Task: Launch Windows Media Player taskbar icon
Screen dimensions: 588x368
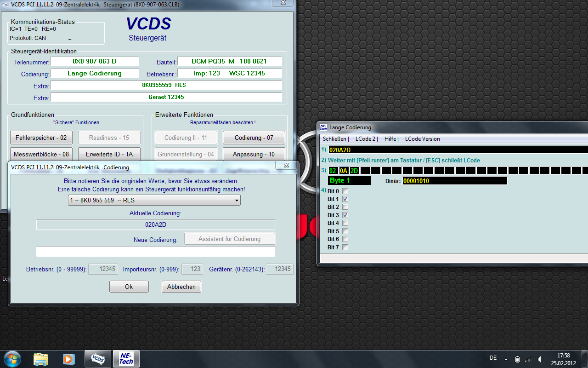Action: click(x=68, y=358)
